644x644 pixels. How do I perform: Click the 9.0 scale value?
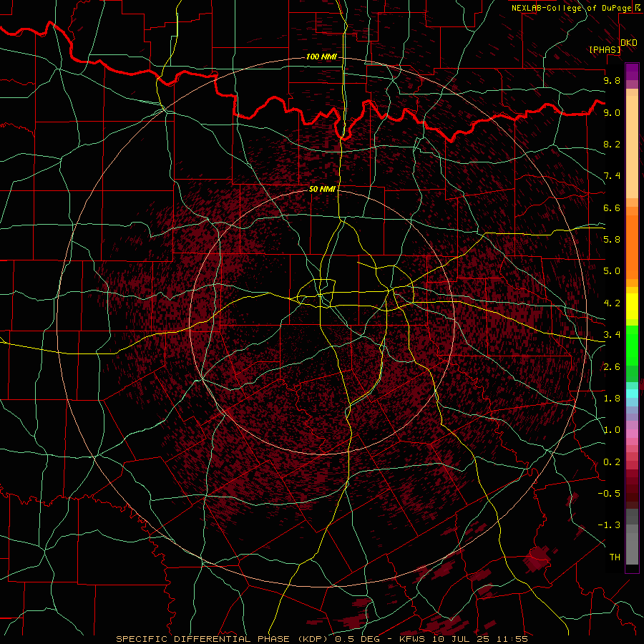pyautogui.click(x=612, y=112)
